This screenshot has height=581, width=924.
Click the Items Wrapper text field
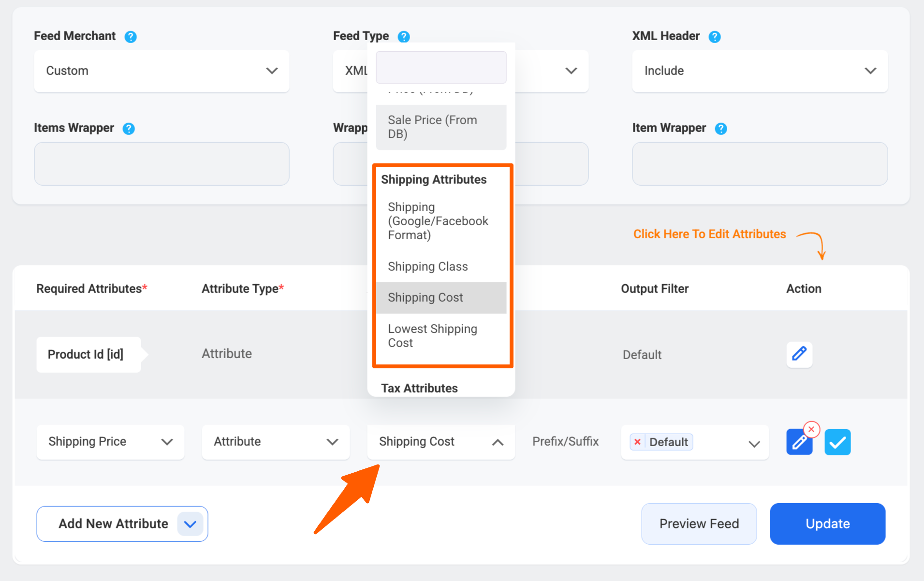[x=161, y=164]
